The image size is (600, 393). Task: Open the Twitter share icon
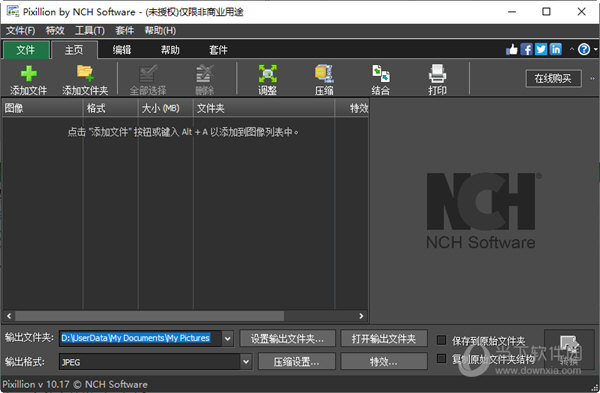pos(541,49)
